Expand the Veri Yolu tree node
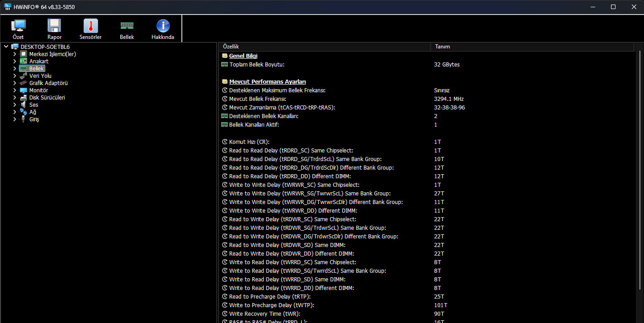Viewport: 644px width, 323px height. [14, 76]
